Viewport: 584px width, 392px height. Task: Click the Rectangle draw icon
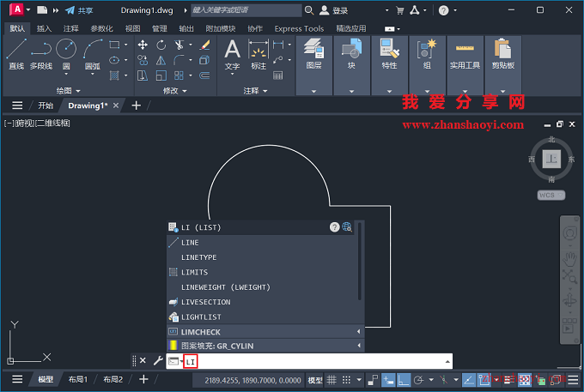[x=114, y=45]
